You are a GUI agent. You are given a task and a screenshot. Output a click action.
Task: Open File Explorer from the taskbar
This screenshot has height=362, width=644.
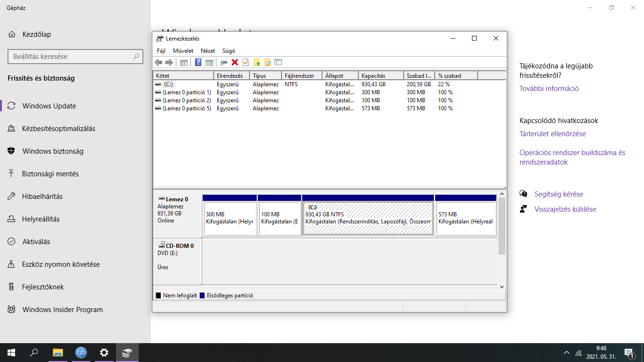58,353
